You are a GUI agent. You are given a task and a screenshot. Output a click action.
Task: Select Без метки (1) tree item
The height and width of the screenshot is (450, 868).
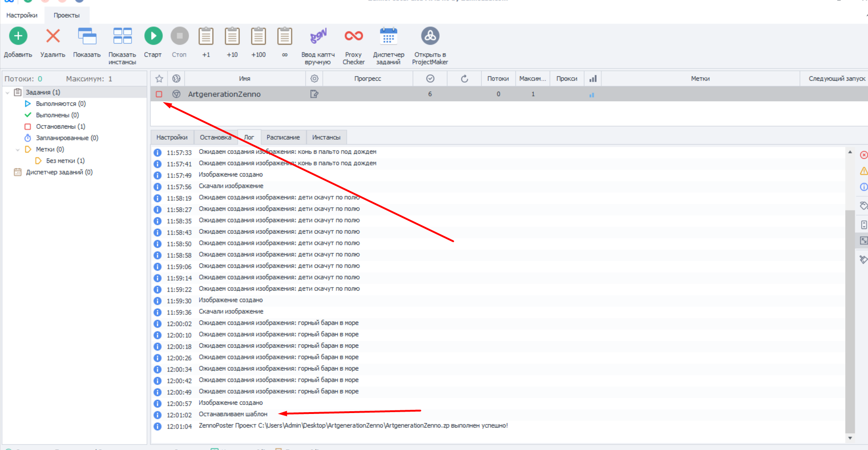coord(65,161)
